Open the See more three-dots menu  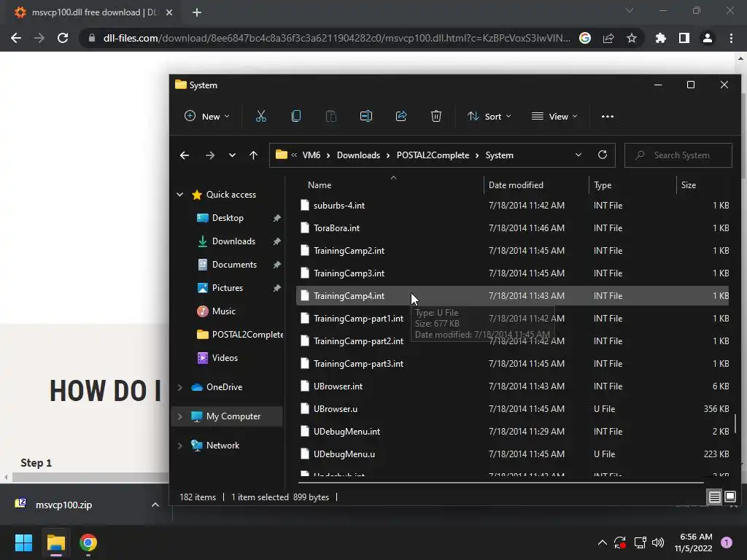click(x=608, y=116)
